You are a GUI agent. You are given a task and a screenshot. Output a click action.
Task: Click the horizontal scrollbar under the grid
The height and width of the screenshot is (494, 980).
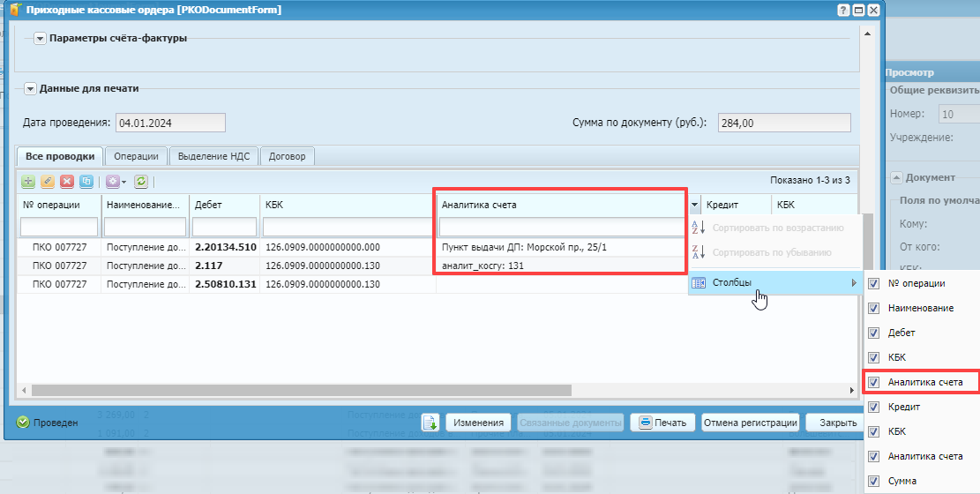tap(300, 389)
